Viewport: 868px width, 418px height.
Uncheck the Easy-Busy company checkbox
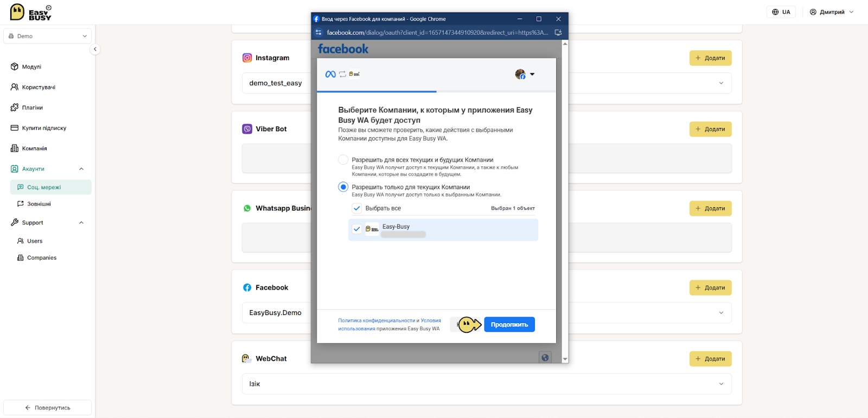357,229
